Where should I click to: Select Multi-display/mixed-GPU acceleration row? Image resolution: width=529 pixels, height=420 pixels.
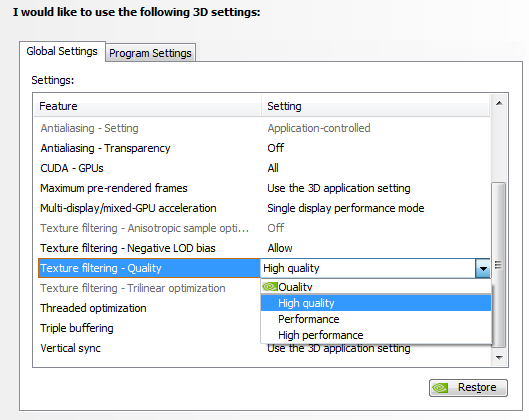[262, 208]
